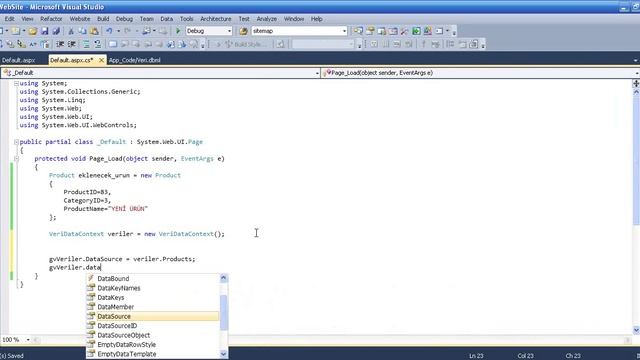Close the Default.aspx.cs tab
Screen dimensions: 640x360
(x=101, y=60)
